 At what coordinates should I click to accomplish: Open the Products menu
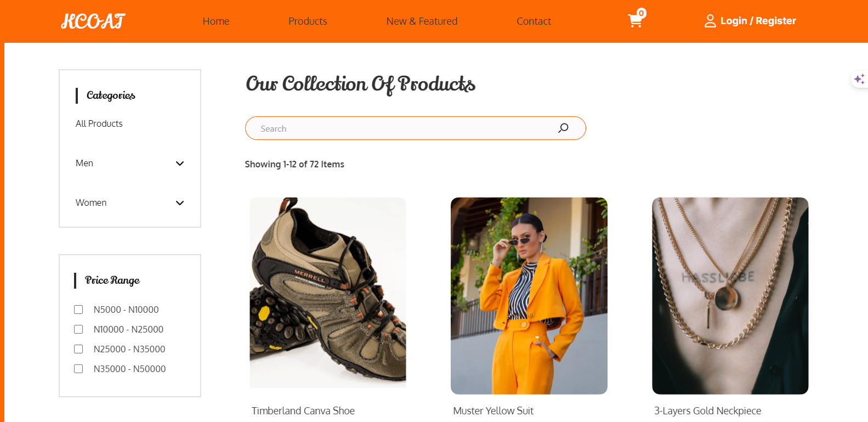coord(308,21)
